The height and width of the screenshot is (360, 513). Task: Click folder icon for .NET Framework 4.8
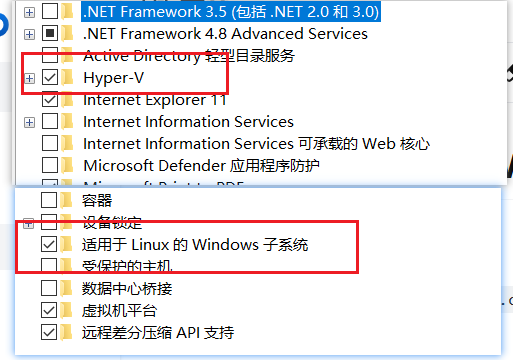tap(68, 33)
